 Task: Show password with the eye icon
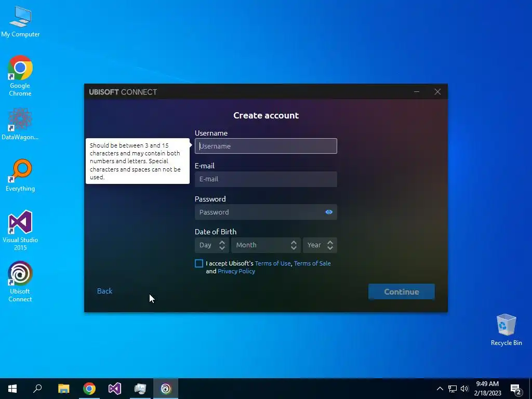point(329,212)
